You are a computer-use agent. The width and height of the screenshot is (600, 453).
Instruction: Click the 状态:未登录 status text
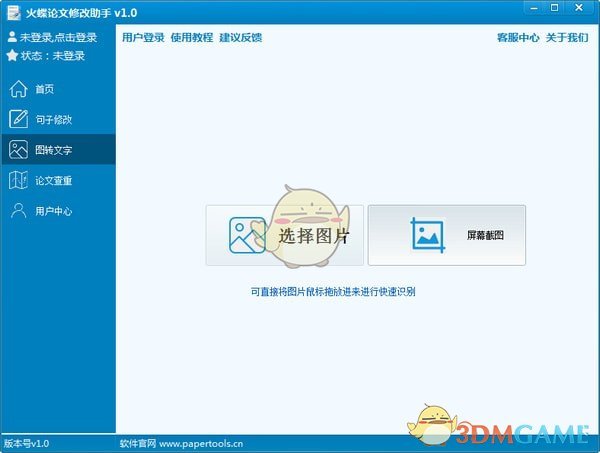(x=52, y=56)
